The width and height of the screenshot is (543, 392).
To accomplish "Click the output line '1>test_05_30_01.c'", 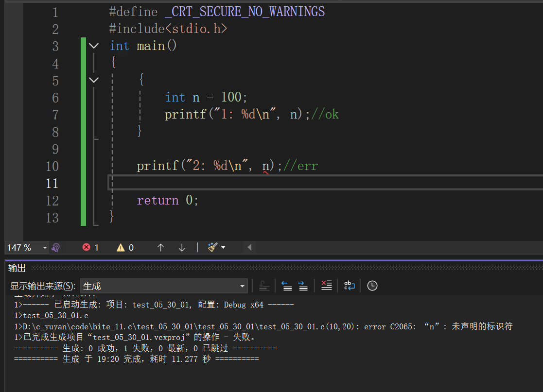I will pos(51,316).
